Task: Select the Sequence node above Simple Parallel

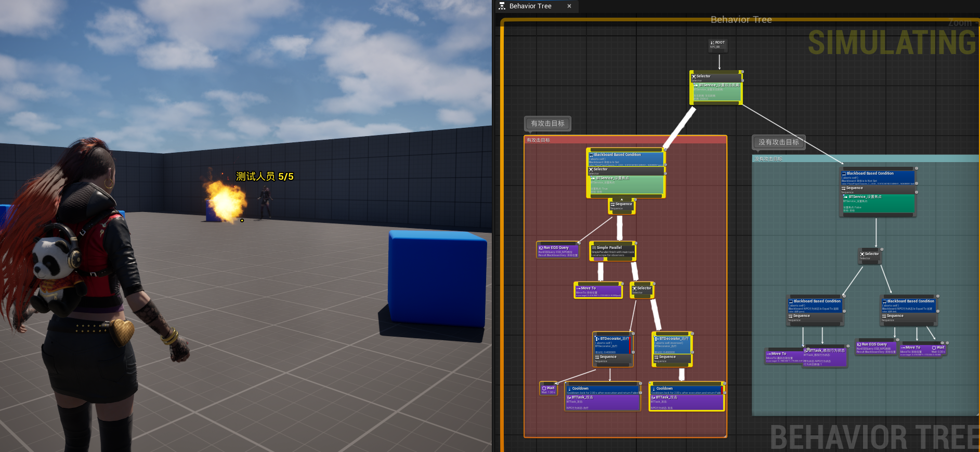Action: click(622, 206)
